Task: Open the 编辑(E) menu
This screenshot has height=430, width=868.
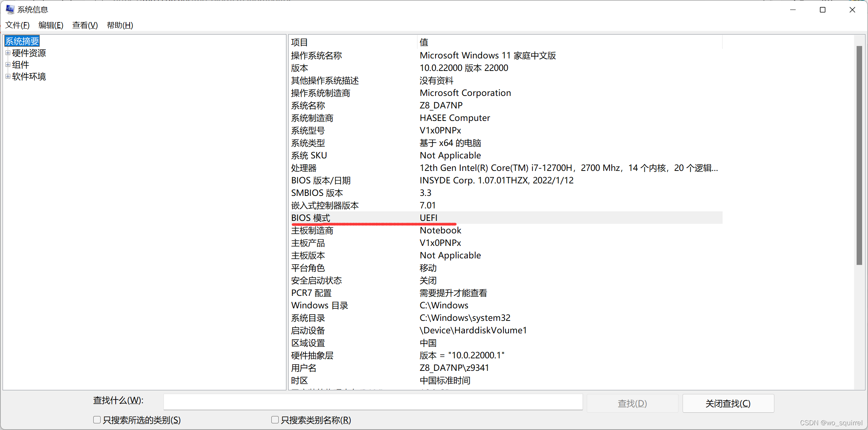Action: pyautogui.click(x=51, y=25)
